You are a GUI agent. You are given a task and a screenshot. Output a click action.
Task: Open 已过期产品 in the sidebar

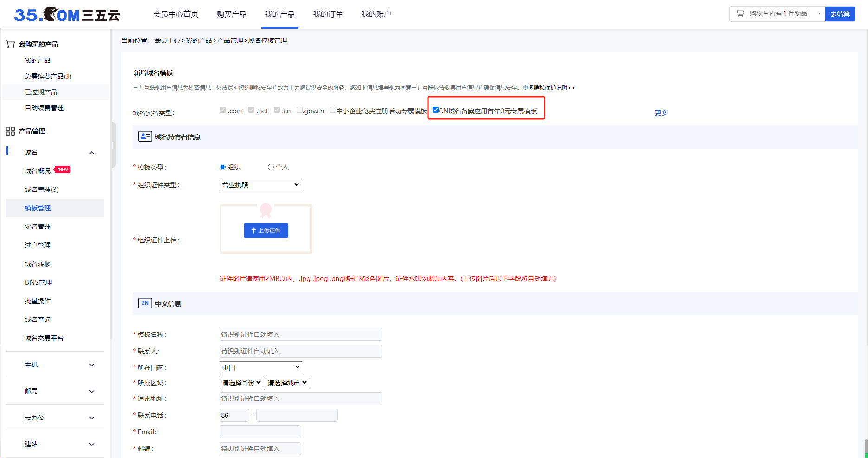coord(41,92)
